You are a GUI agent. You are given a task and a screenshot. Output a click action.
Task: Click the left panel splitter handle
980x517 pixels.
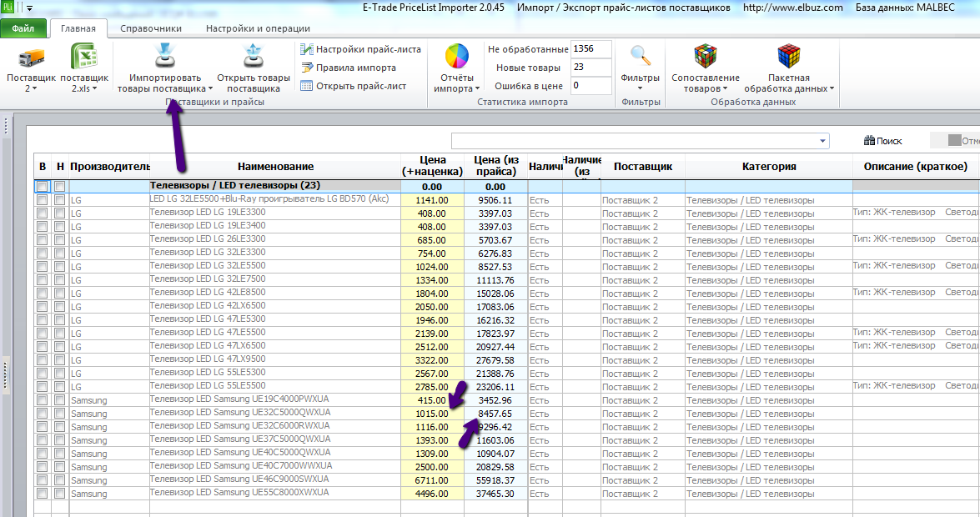click(6, 374)
